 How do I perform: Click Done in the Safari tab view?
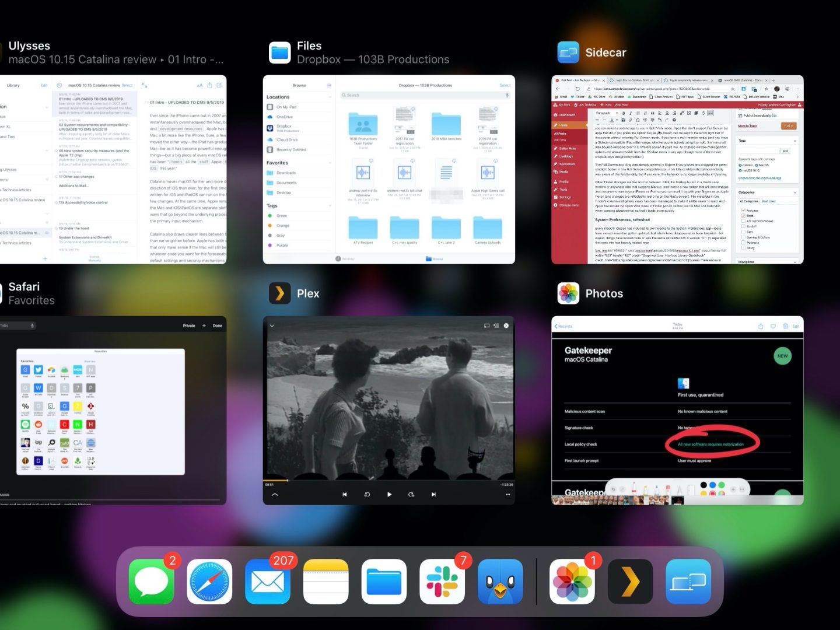(218, 325)
